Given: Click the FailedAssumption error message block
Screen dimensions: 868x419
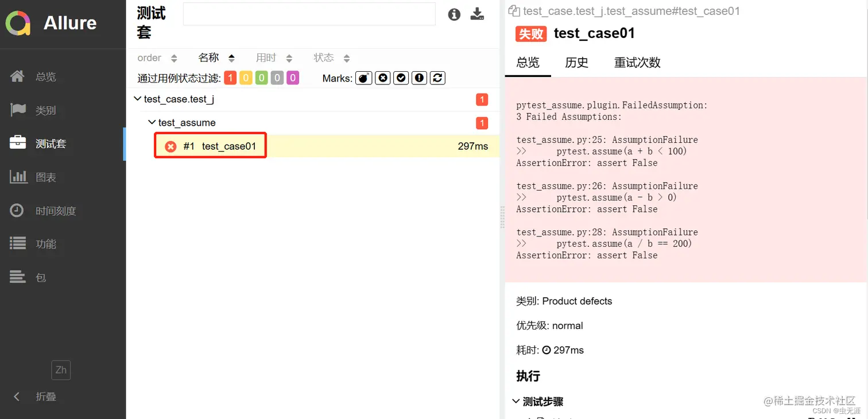Looking at the screenshot, I should 687,180.
